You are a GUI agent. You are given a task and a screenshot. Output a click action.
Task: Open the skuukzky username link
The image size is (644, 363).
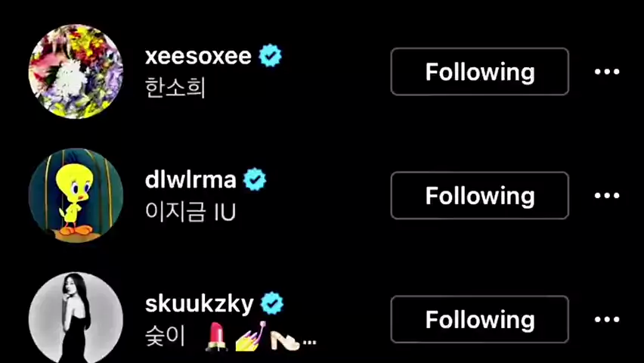200,304
